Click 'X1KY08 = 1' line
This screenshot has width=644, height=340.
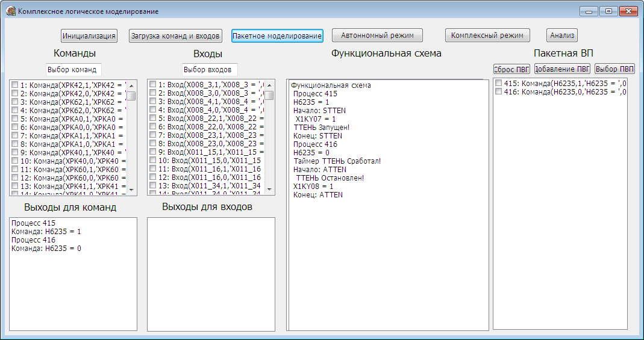coord(313,186)
